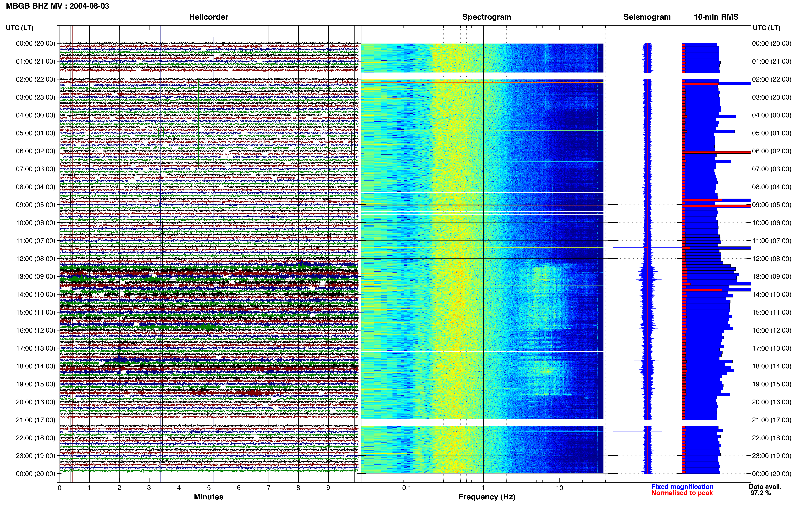
Task: Click the '97.2 %' data availability value
Action: click(761, 493)
